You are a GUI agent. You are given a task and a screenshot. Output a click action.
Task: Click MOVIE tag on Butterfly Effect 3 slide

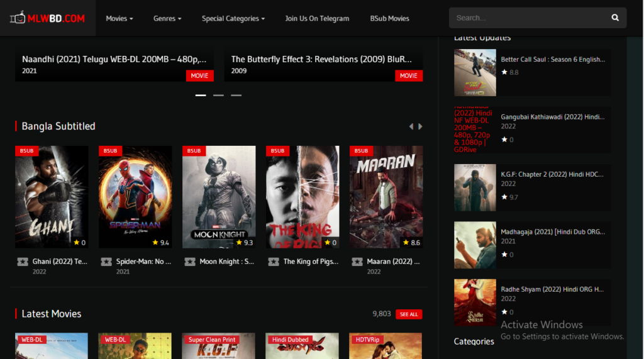coord(409,75)
